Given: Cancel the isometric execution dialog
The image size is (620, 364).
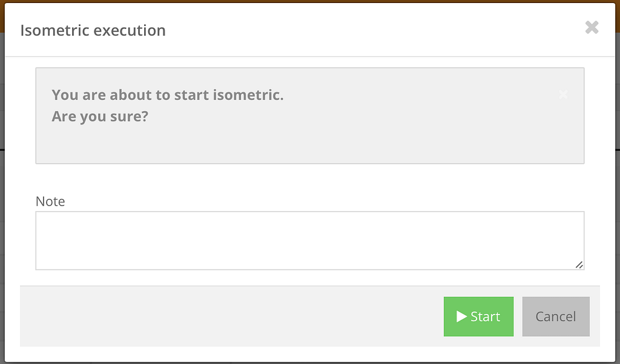Looking at the screenshot, I should click(556, 317).
